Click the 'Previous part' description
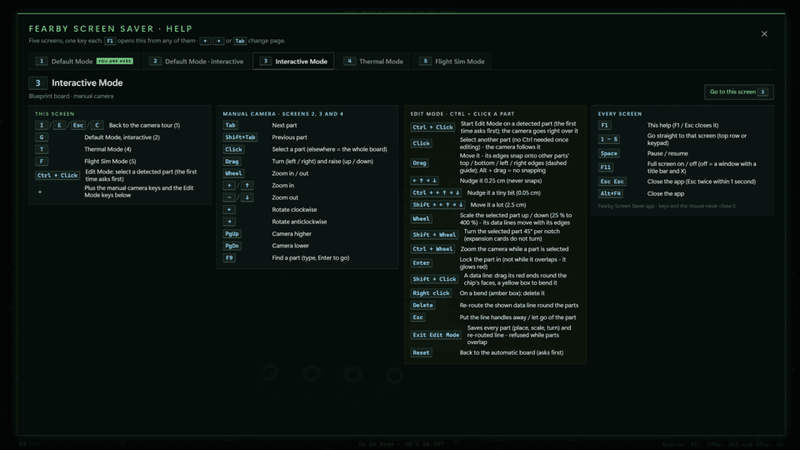The width and height of the screenshot is (800, 450). 289,137
